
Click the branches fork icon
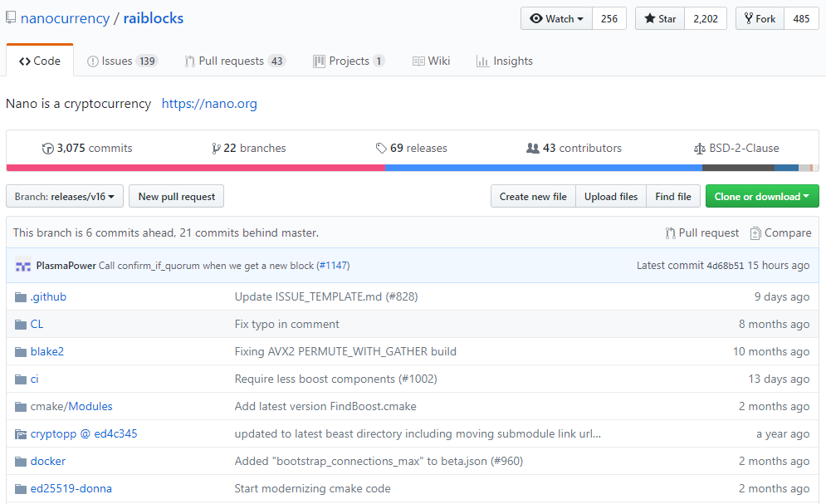216,149
